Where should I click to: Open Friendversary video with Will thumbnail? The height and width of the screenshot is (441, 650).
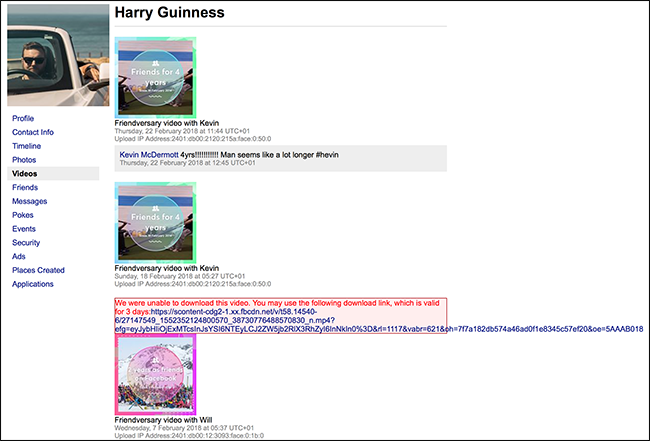155,374
